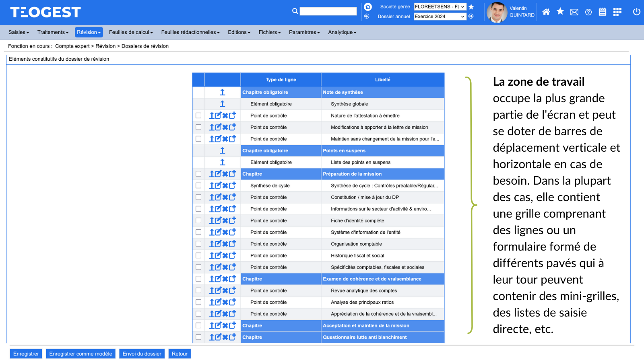Open the 'Société gérée' dropdown
This screenshot has height=362, width=644.
point(440,7)
